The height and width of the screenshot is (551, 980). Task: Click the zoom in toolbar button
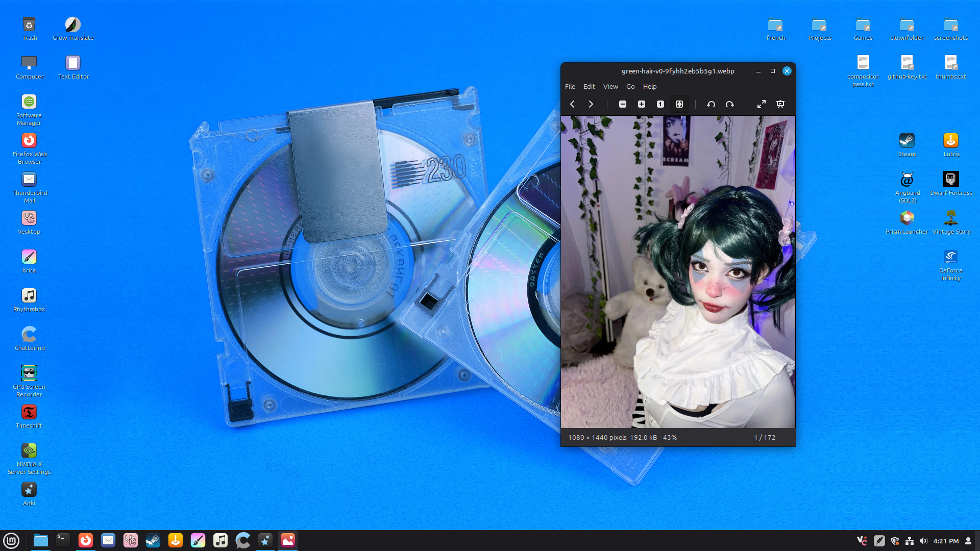(x=642, y=104)
